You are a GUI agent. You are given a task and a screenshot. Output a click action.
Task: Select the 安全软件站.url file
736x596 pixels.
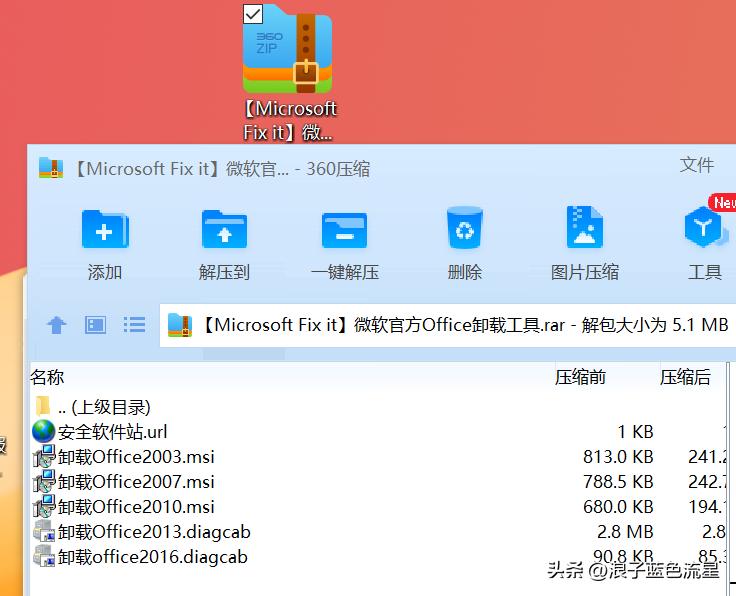[377, 432]
